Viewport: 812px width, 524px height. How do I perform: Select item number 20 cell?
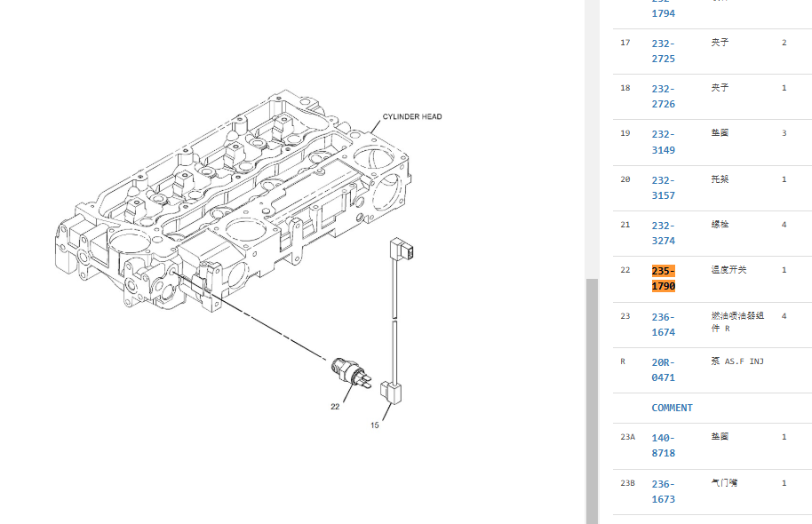(x=625, y=179)
